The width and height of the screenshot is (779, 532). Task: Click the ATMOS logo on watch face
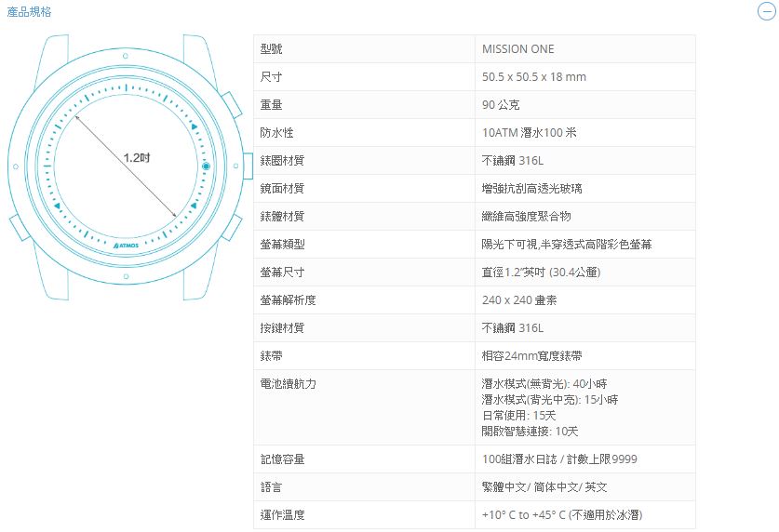tap(126, 246)
